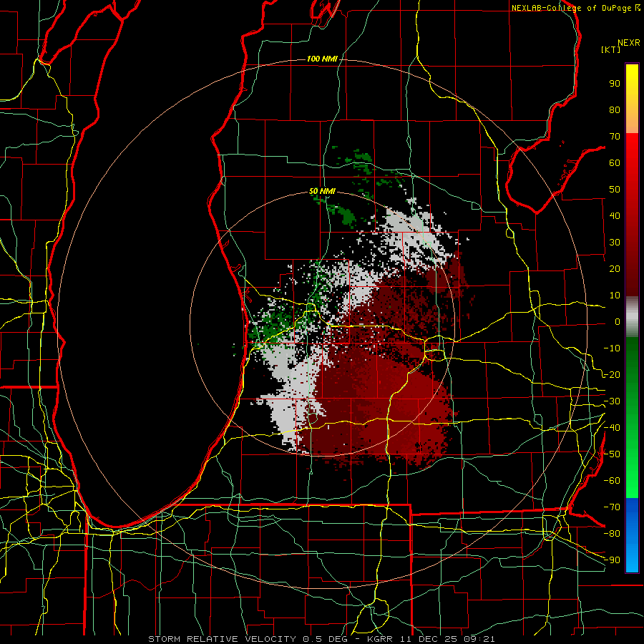
Task: Click the 20 value on the velocity scale
Action: coord(615,268)
